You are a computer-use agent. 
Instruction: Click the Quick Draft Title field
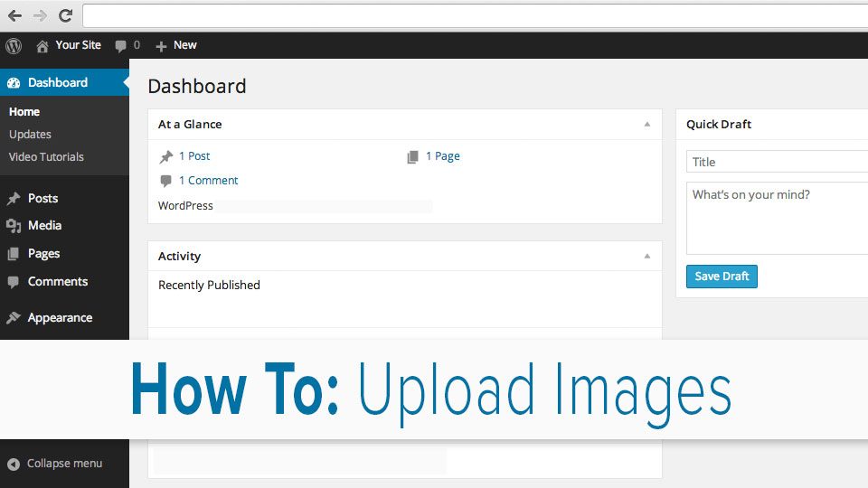(778, 163)
